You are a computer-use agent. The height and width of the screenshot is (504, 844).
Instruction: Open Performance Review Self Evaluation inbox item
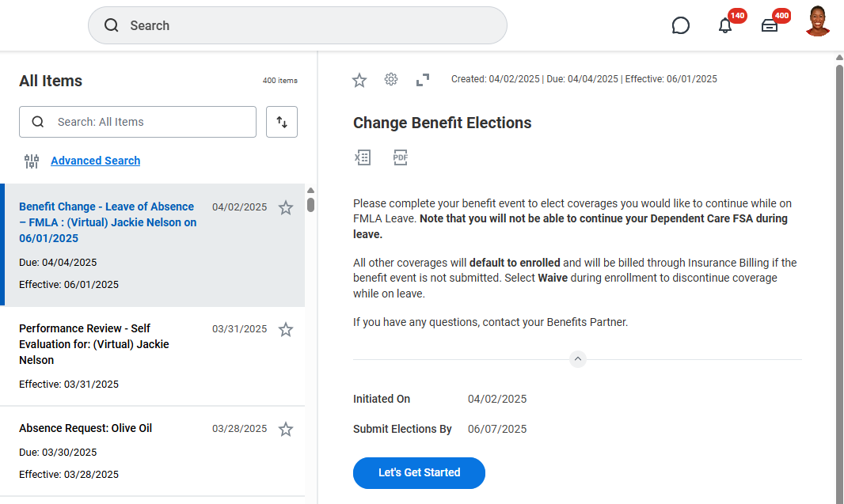tap(94, 344)
